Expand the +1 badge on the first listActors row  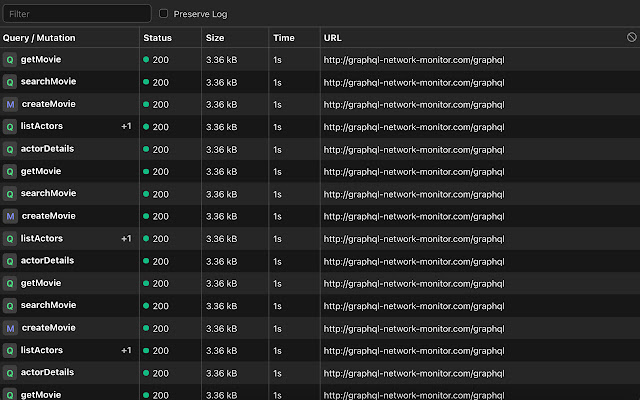[126, 127]
